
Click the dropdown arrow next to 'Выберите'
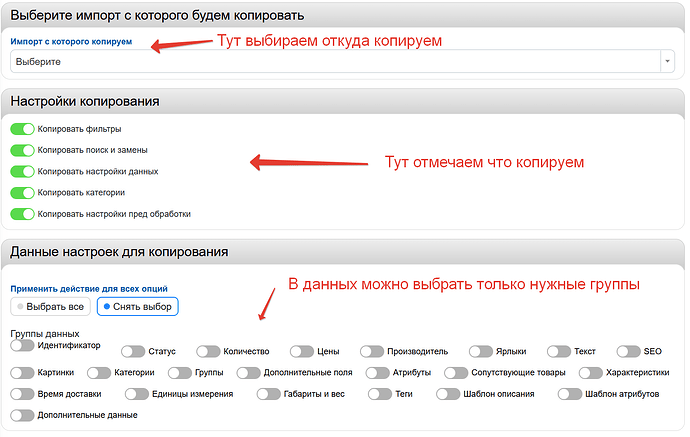point(667,62)
